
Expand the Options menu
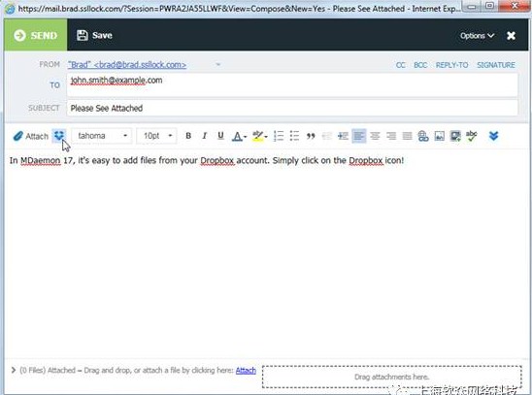pyautogui.click(x=477, y=36)
